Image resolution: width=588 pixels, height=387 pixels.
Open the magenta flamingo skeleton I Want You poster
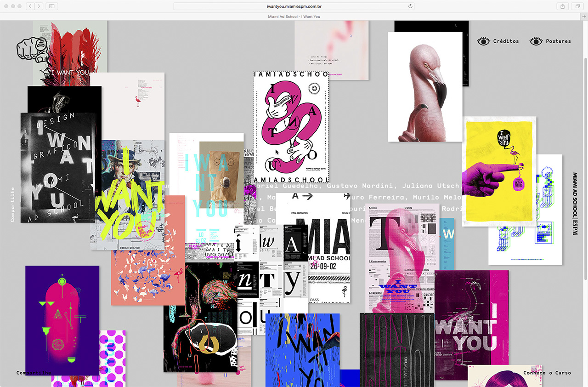click(x=471, y=325)
